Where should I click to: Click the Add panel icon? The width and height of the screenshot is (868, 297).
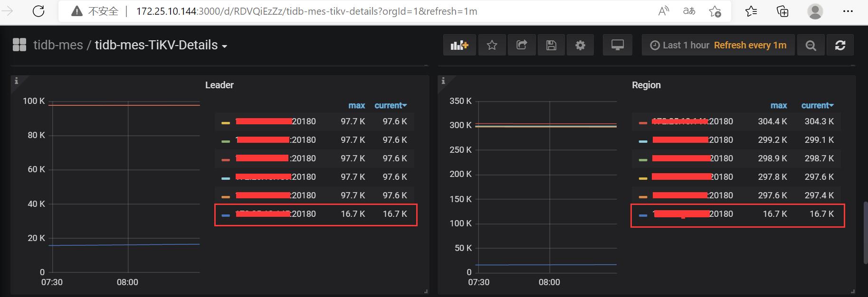459,45
